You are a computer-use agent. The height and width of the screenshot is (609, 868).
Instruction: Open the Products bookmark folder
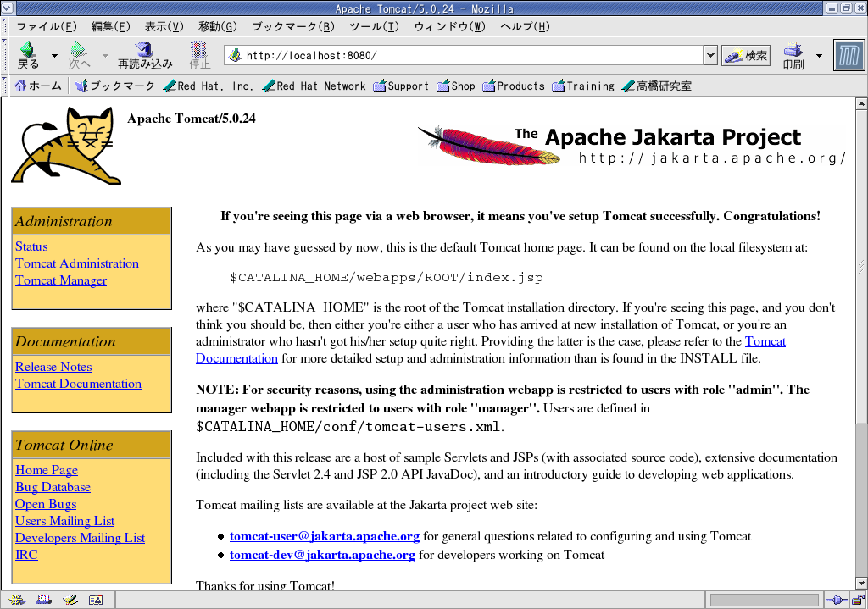click(514, 86)
